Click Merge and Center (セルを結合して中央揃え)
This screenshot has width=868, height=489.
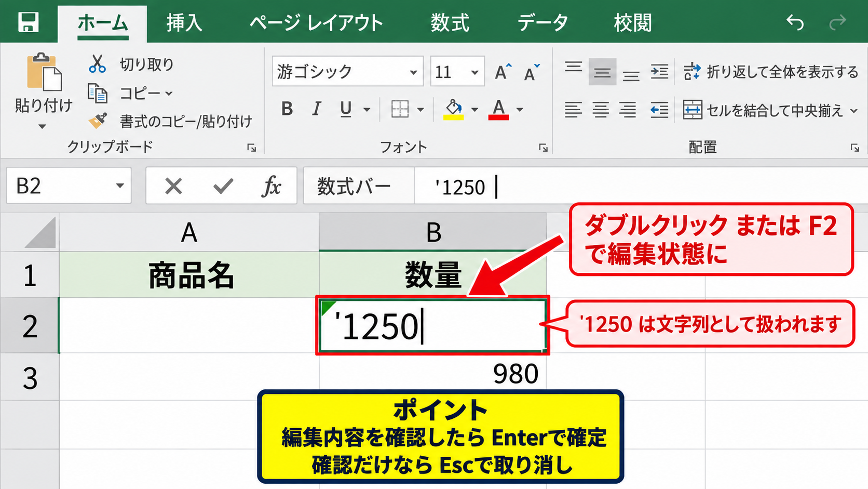click(763, 110)
